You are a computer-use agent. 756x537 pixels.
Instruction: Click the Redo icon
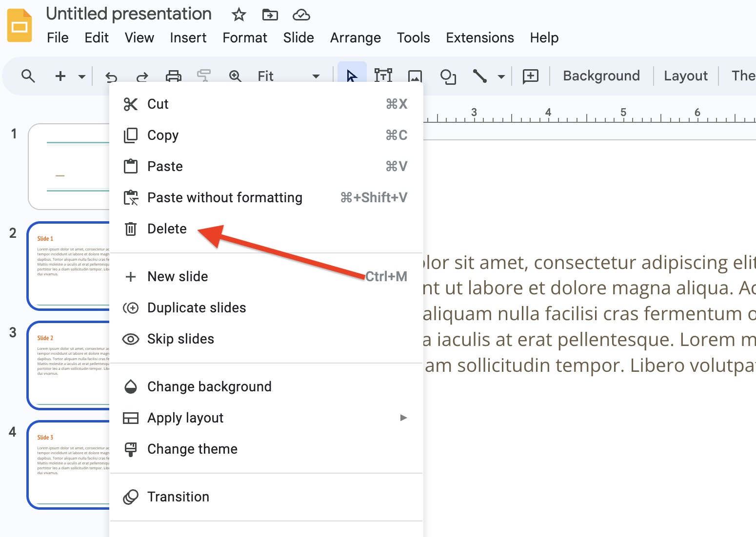pyautogui.click(x=141, y=76)
